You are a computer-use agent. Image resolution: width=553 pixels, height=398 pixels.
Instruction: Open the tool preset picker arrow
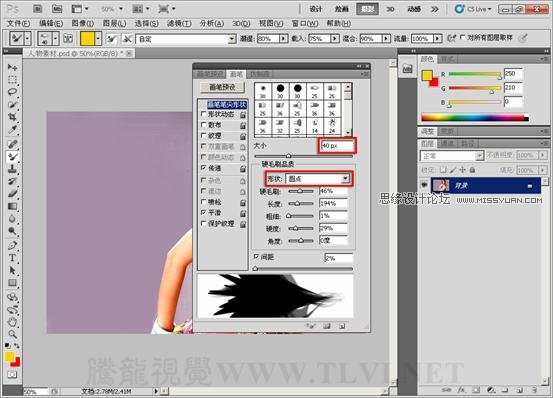(x=28, y=38)
